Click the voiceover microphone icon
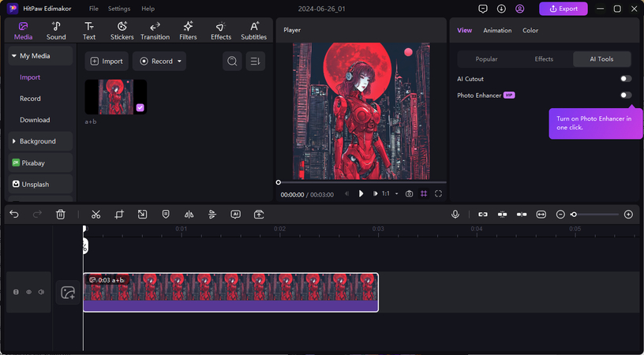The width and height of the screenshot is (644, 355). click(x=455, y=214)
